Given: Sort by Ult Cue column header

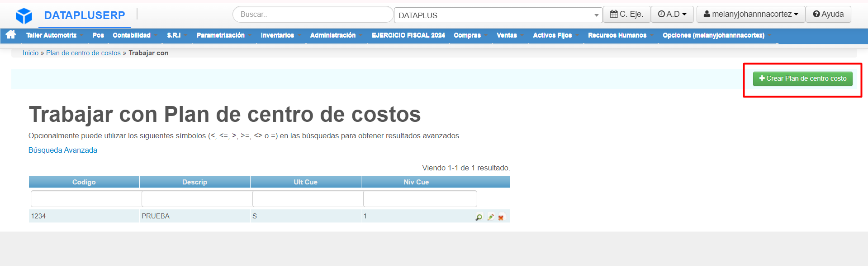Looking at the screenshot, I should 306,182.
